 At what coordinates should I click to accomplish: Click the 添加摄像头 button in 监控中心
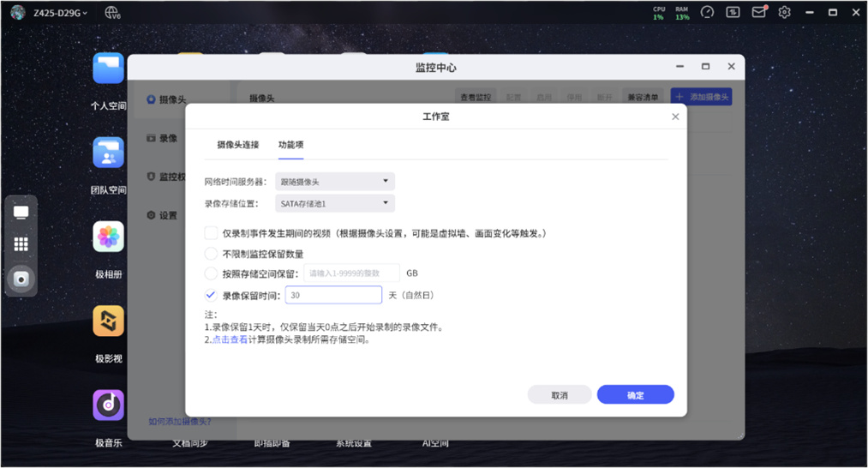point(702,97)
